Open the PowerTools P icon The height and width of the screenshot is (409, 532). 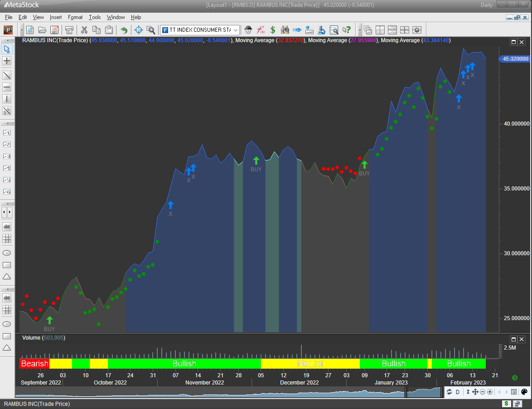click(x=8, y=30)
